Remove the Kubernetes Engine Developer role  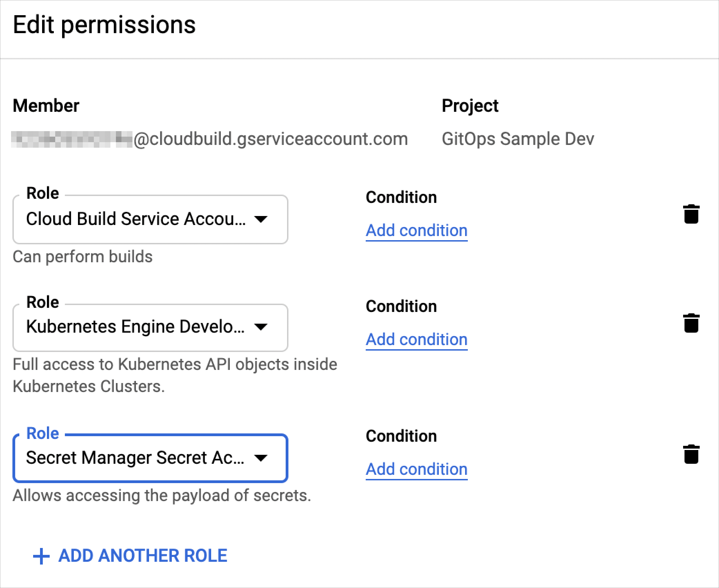[691, 323]
